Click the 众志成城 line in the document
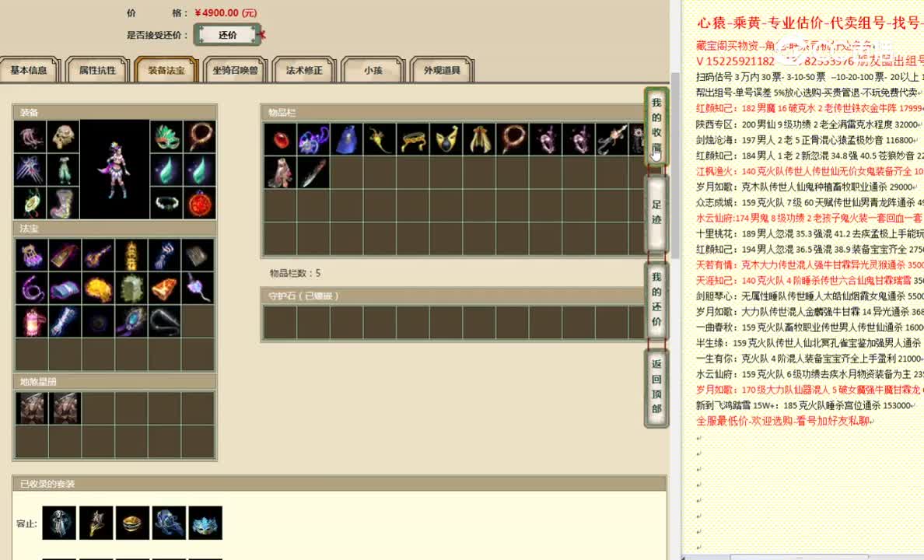 [810, 203]
